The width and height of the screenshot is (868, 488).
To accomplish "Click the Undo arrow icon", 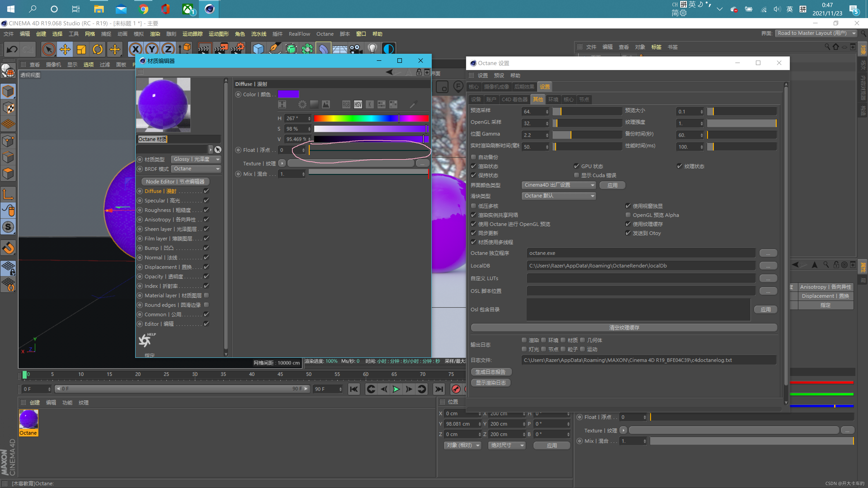I will (x=12, y=49).
